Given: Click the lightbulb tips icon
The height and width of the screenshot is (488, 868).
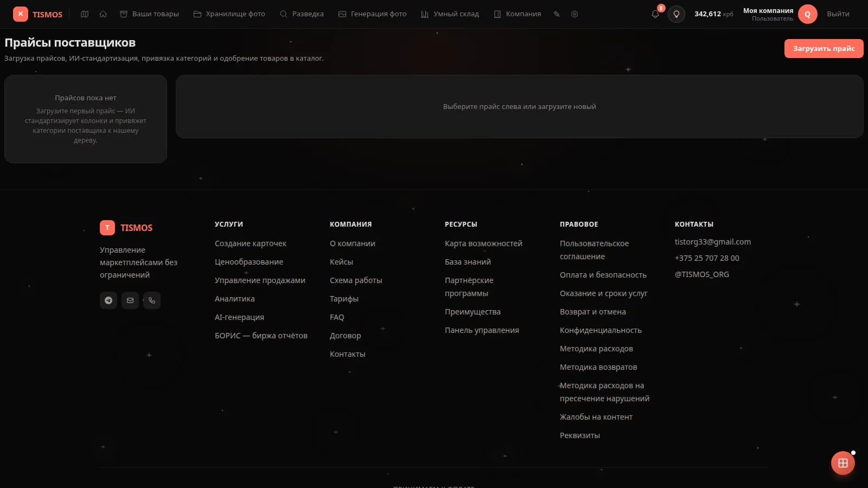Looking at the screenshot, I should (676, 14).
